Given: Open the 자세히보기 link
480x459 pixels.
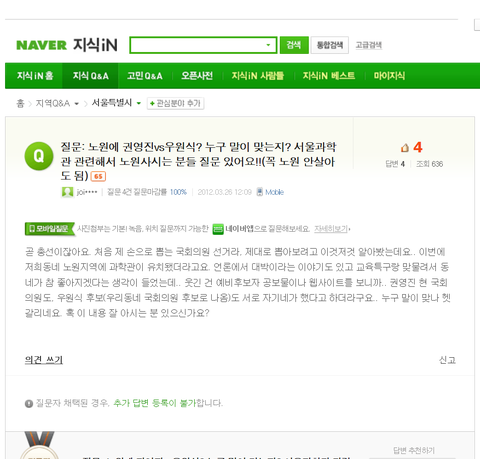Looking at the screenshot, I should pos(331,229).
